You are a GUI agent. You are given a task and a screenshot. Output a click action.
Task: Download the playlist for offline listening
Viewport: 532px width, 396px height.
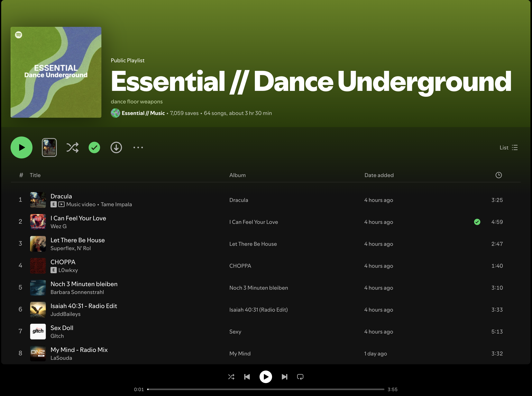click(x=116, y=147)
